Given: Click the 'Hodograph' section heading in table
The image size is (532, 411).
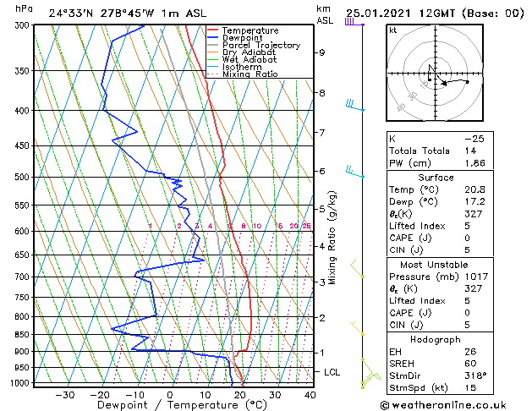Looking at the screenshot, I should (x=436, y=340).
